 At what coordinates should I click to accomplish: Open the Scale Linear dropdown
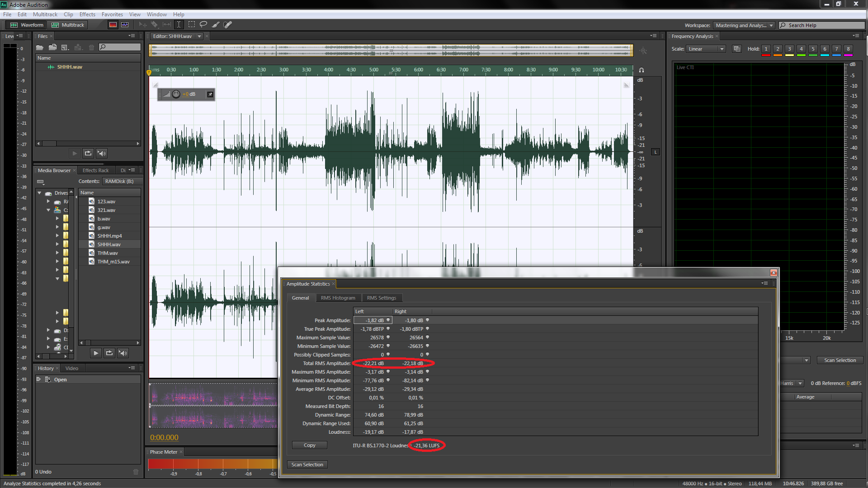click(x=706, y=49)
